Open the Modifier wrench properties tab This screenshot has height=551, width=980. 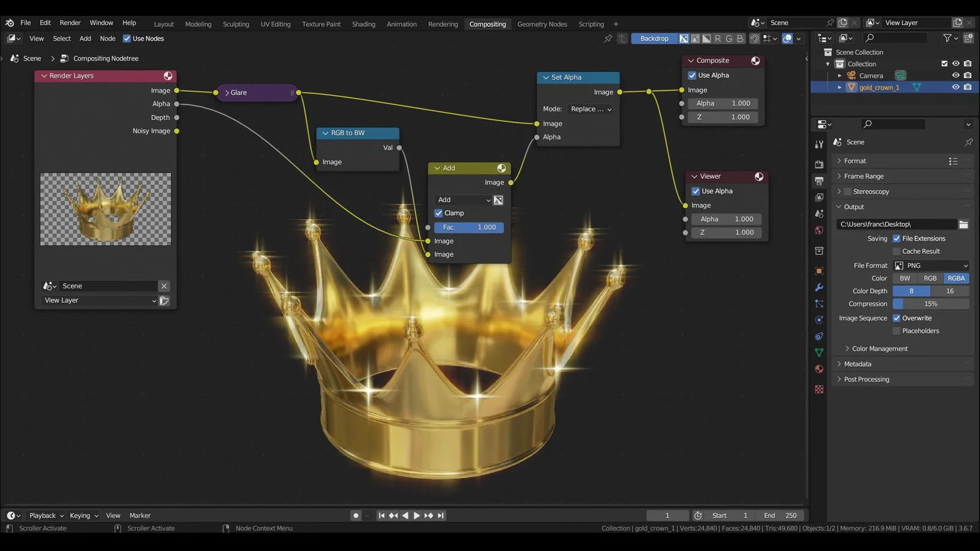pyautogui.click(x=819, y=287)
